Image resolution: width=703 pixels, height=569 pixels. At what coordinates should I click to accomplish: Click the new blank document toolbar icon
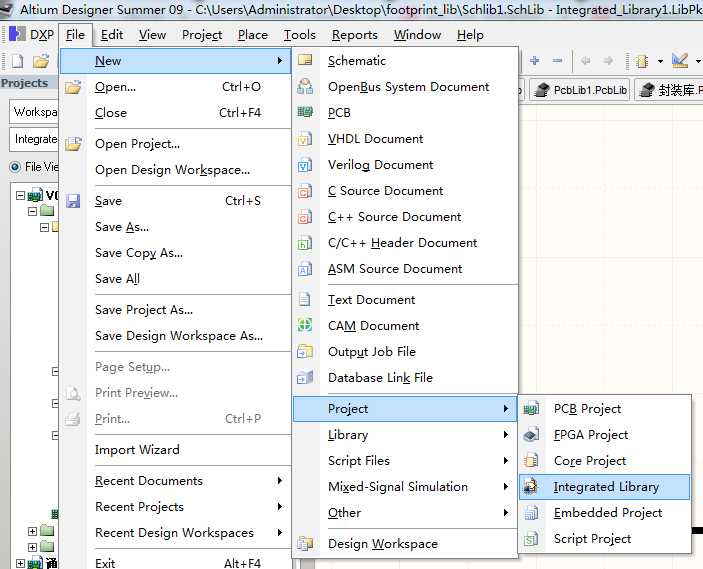(x=17, y=61)
